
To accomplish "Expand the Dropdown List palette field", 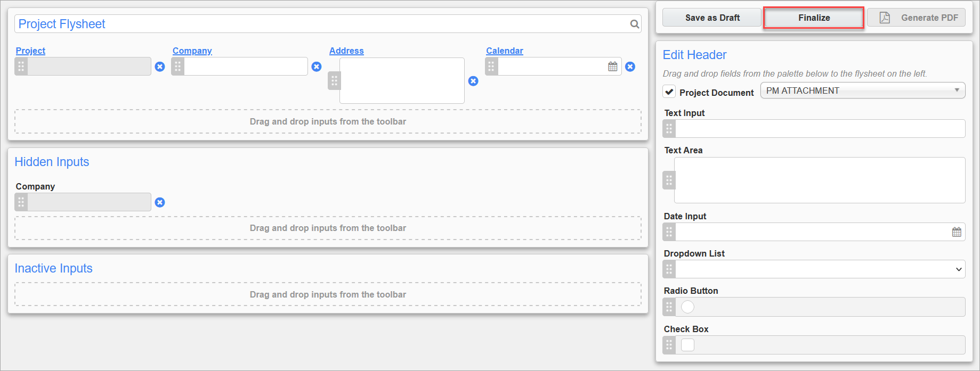I will [x=820, y=269].
